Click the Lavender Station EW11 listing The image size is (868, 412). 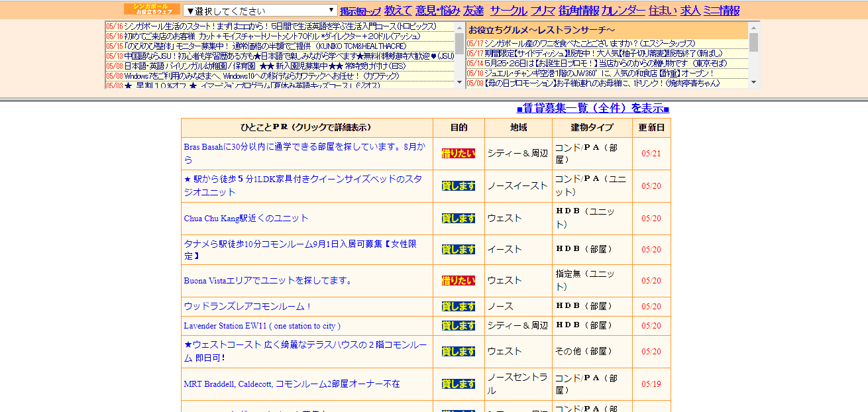point(262,325)
